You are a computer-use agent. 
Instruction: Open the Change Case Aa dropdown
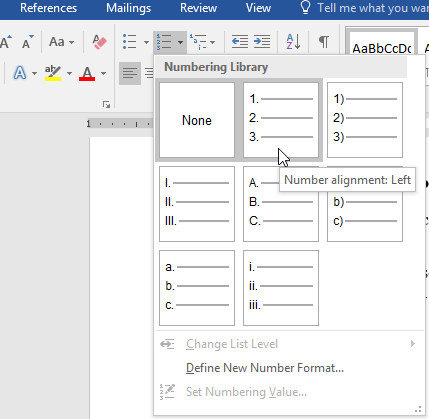pos(62,42)
